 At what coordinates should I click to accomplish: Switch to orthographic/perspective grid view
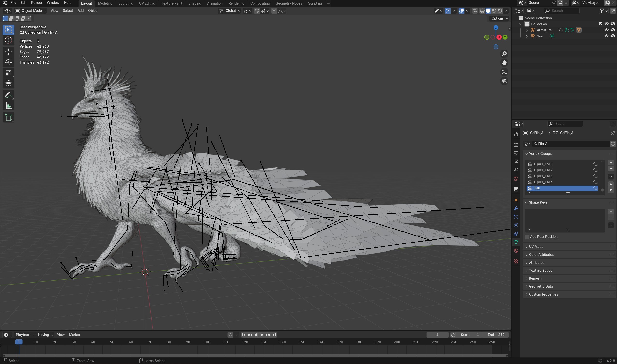(x=504, y=81)
